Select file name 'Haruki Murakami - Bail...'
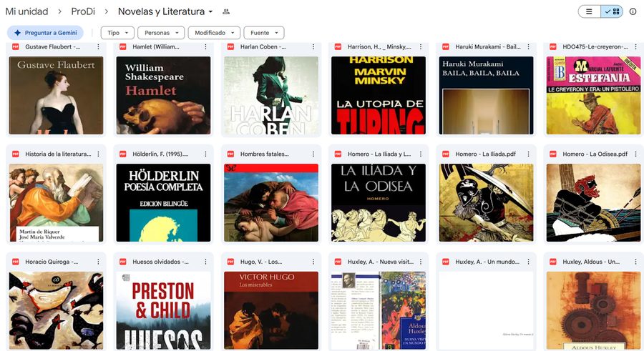Image resolution: width=644 pixels, height=351 pixels. [x=488, y=46]
